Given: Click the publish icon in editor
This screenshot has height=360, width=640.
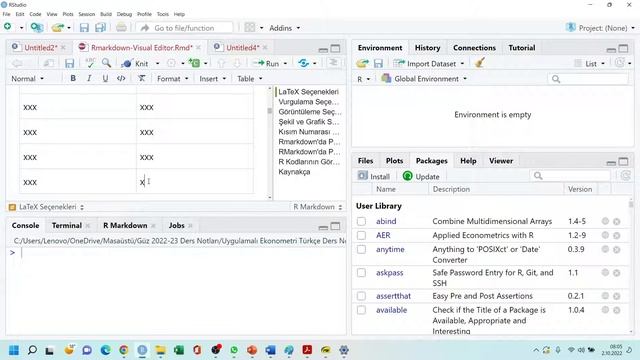Looking at the screenshot, I should pos(303,63).
